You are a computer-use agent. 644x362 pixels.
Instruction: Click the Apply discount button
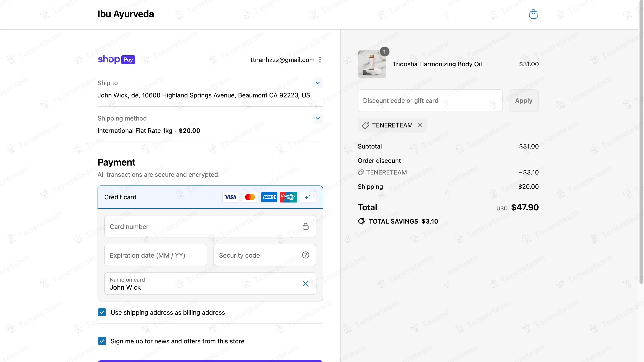[x=524, y=100]
